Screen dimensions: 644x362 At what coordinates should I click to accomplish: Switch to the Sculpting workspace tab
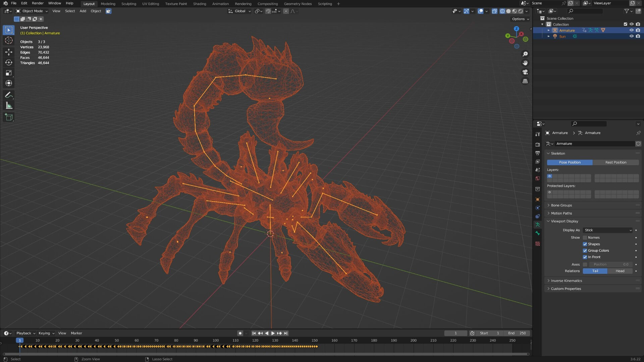click(x=129, y=4)
